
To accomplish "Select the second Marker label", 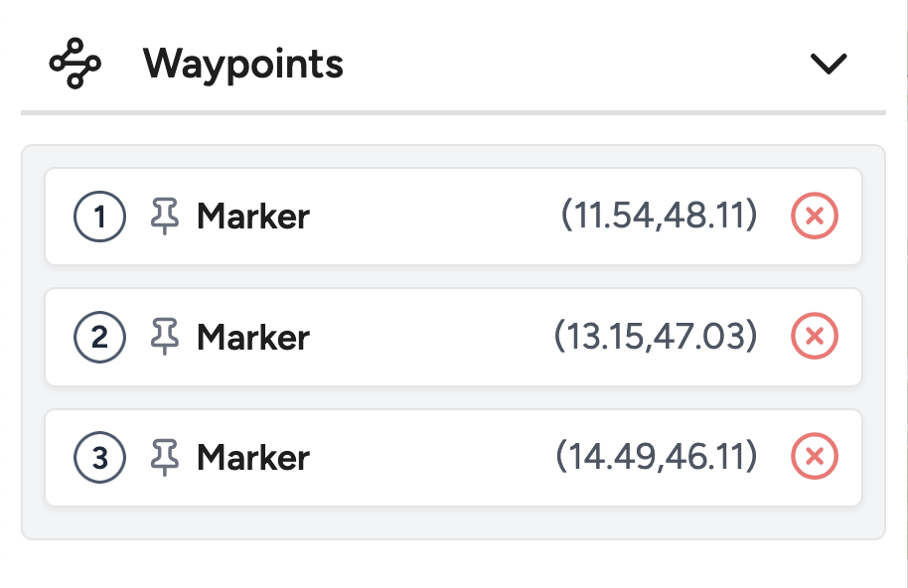I will click(x=253, y=338).
